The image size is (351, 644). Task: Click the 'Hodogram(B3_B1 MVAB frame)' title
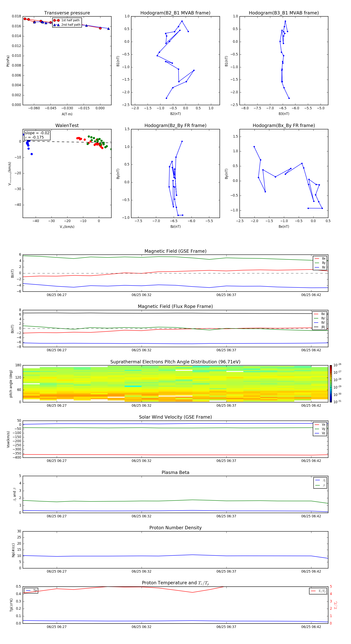coord(284,13)
